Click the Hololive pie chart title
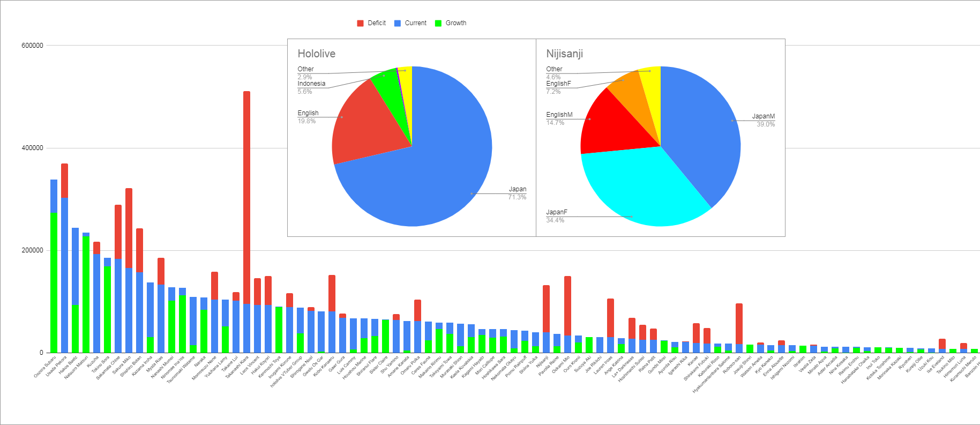980x425 pixels. [317, 54]
